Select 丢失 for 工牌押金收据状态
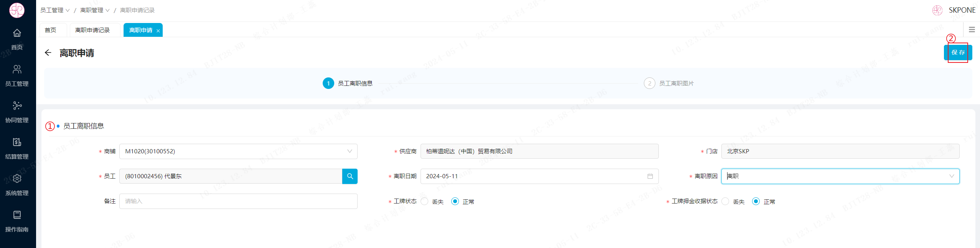This screenshot has width=980, height=248. [726, 202]
